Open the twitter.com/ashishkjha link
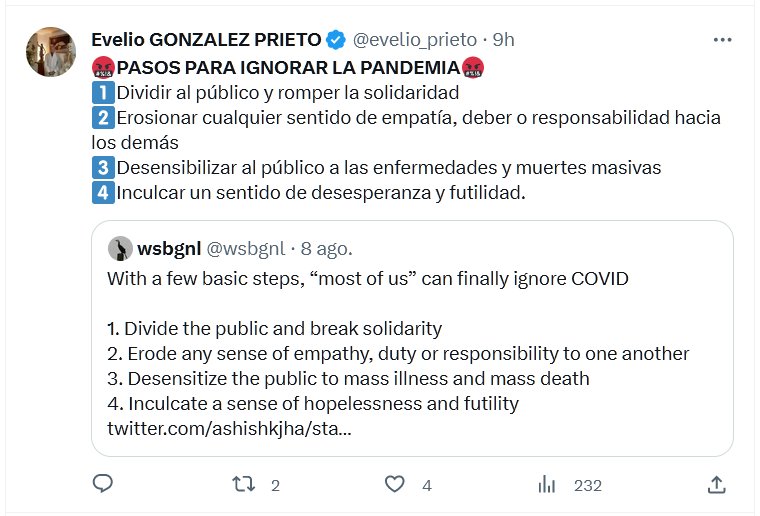Viewport: 760px width, 516px height. point(228,429)
